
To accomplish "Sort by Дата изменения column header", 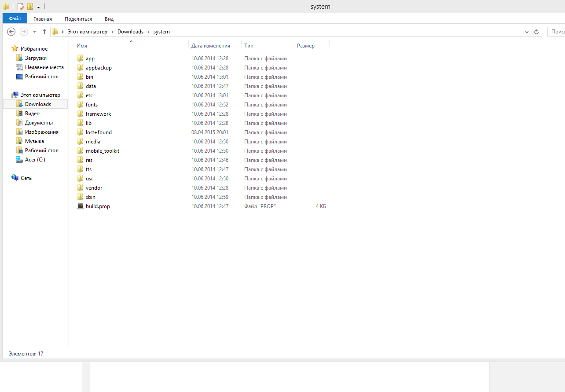I will pyautogui.click(x=211, y=46).
